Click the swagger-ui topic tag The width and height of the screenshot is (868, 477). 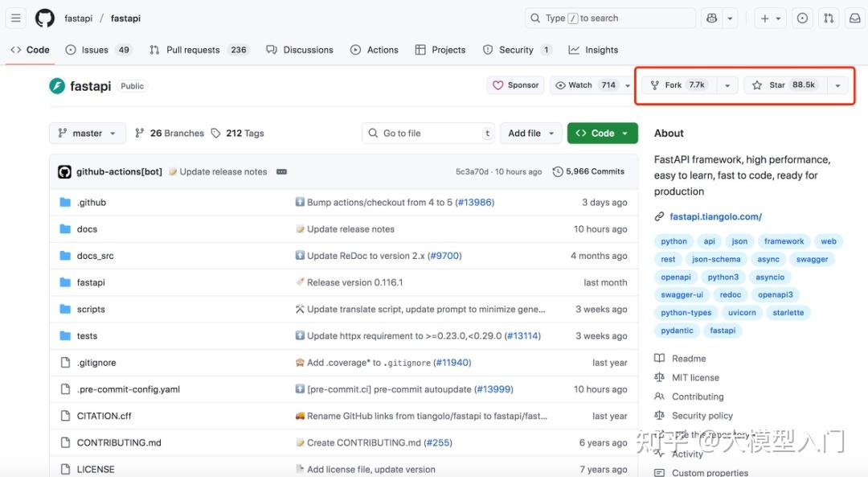(682, 294)
